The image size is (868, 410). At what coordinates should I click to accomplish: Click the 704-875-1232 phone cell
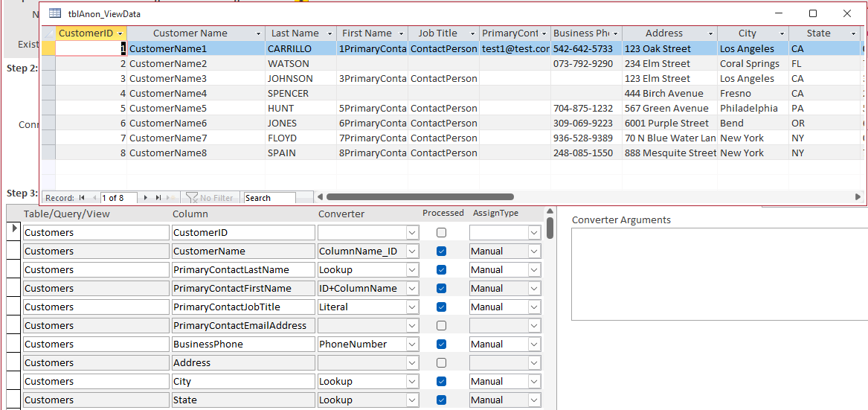586,109
